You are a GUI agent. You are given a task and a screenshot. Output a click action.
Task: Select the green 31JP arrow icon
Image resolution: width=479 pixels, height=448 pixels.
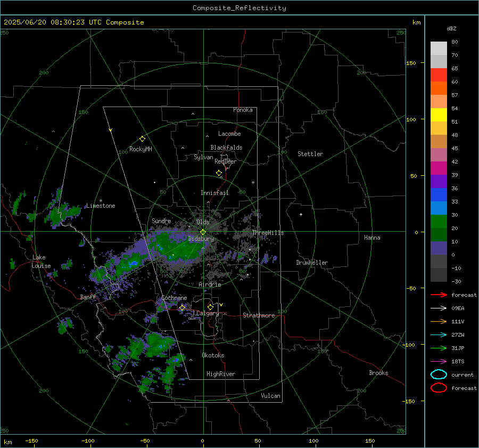tap(439, 348)
